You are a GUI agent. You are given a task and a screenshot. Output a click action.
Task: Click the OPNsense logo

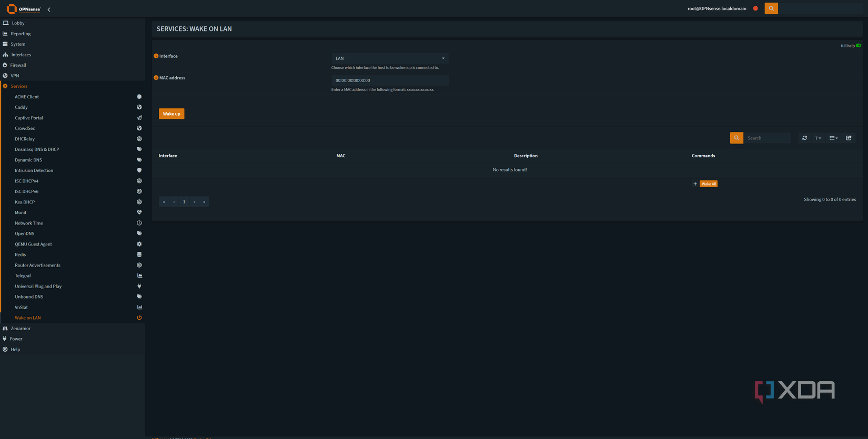tap(24, 9)
